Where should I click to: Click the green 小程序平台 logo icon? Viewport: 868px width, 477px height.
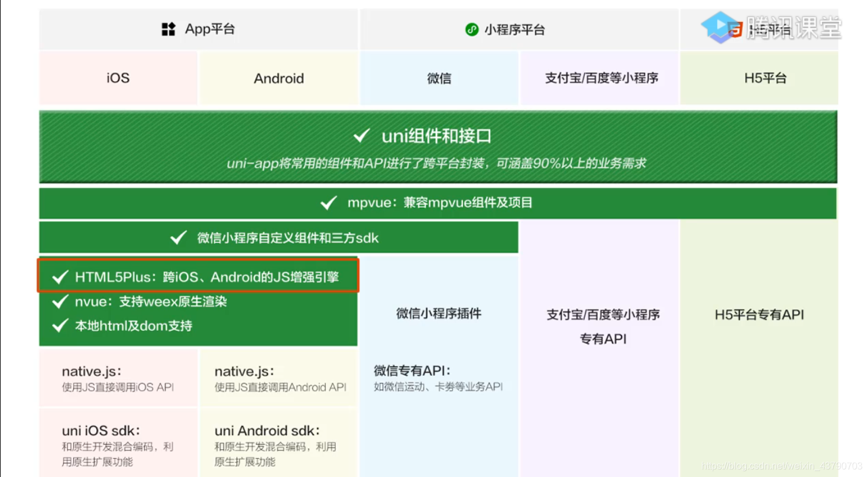[472, 30]
